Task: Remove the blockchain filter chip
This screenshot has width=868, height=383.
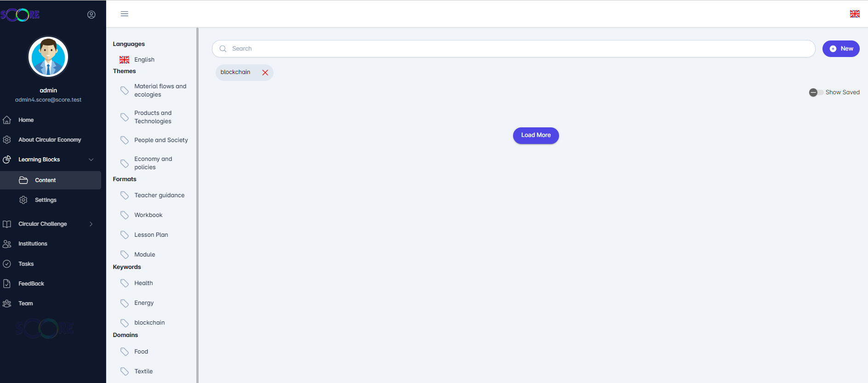Action: [265, 73]
